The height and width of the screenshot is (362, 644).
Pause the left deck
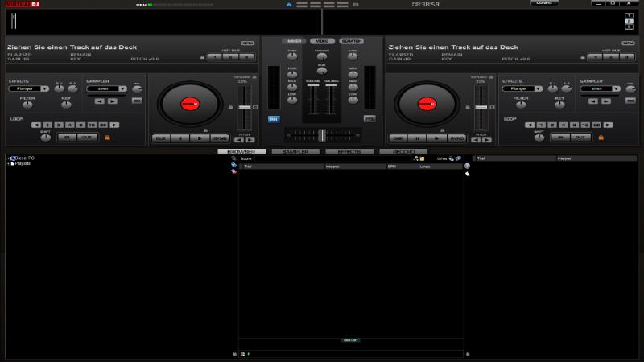(x=180, y=138)
